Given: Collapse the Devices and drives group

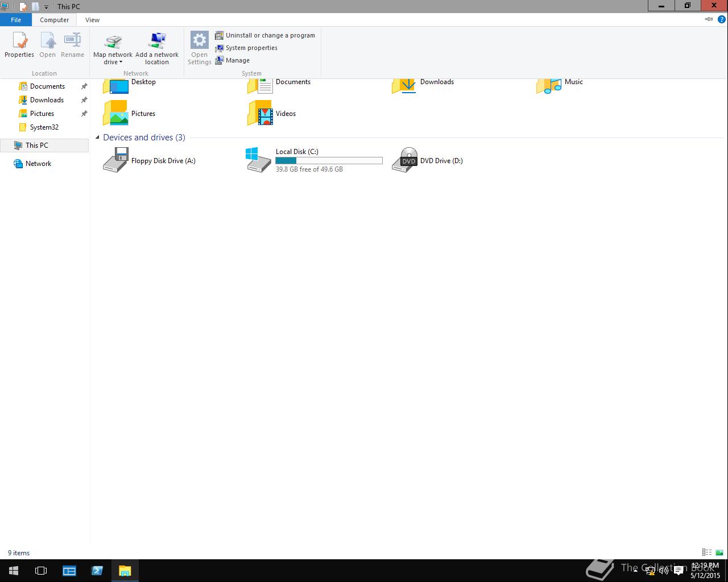Looking at the screenshot, I should (97, 138).
